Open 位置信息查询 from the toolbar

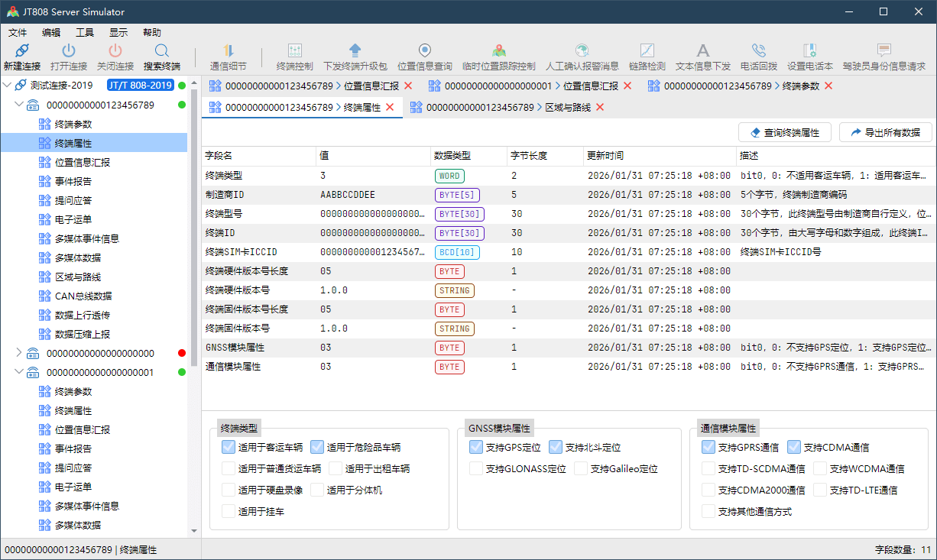pyautogui.click(x=424, y=51)
